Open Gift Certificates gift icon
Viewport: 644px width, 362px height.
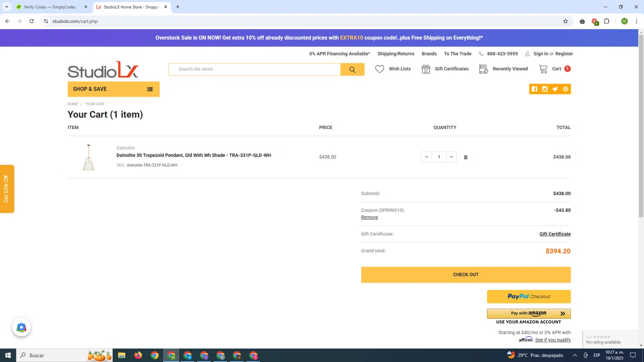[x=426, y=69]
